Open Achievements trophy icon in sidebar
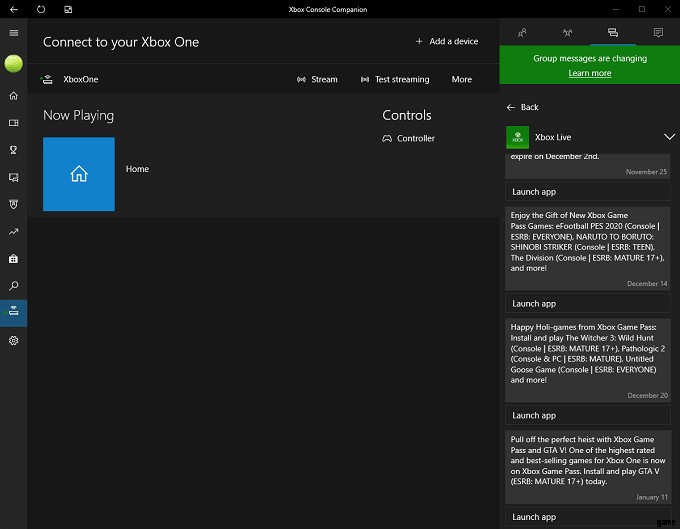Screen dimensions: 680x529 click(13, 150)
